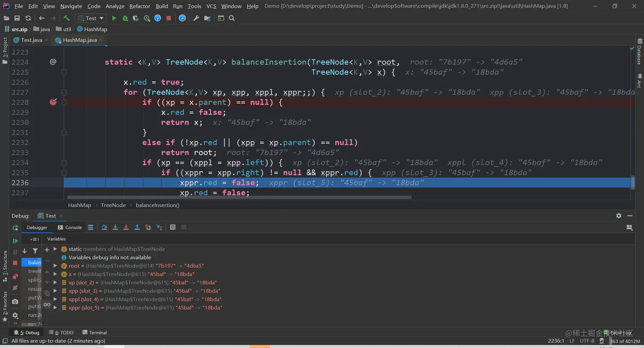
Task: Filter frames with the funnel icon
Action: point(35,251)
